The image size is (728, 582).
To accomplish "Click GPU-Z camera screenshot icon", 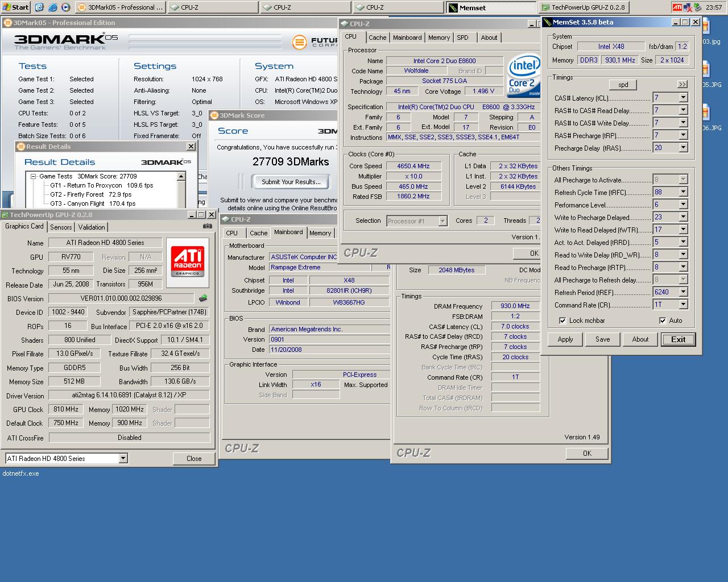I will point(207,226).
